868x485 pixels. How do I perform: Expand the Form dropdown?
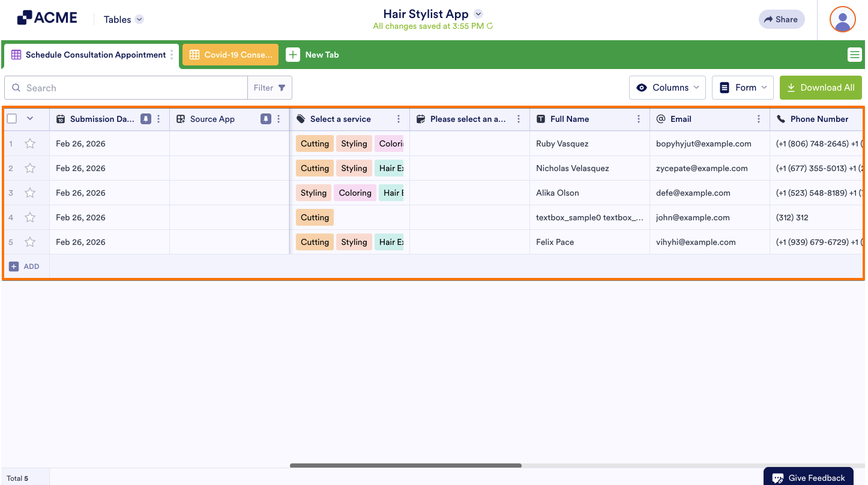coord(743,87)
